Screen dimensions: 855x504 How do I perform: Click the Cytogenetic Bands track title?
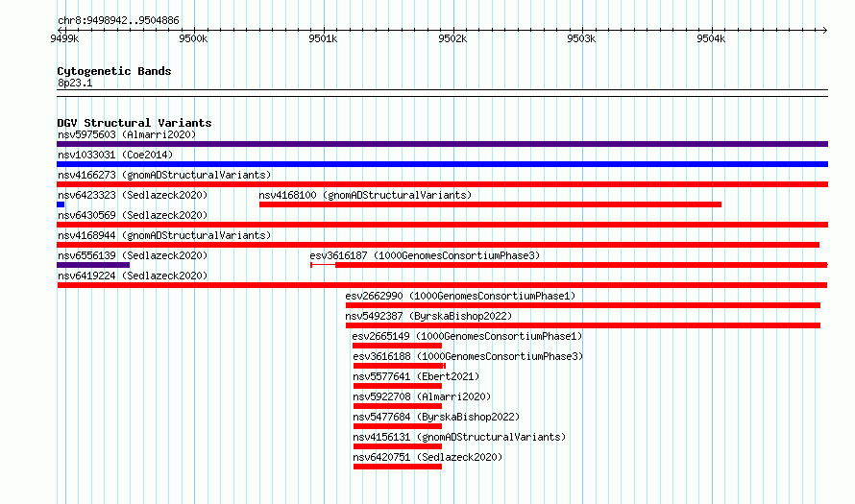pos(114,71)
